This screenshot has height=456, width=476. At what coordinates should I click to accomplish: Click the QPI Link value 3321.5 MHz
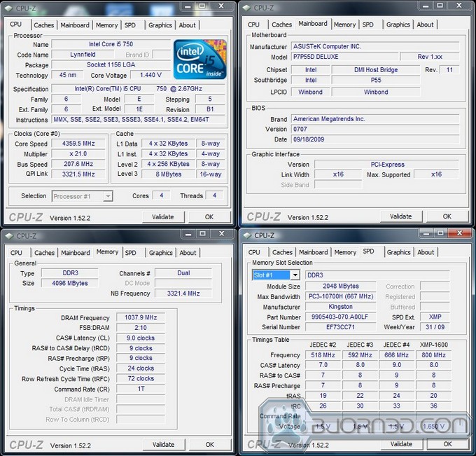(78, 174)
